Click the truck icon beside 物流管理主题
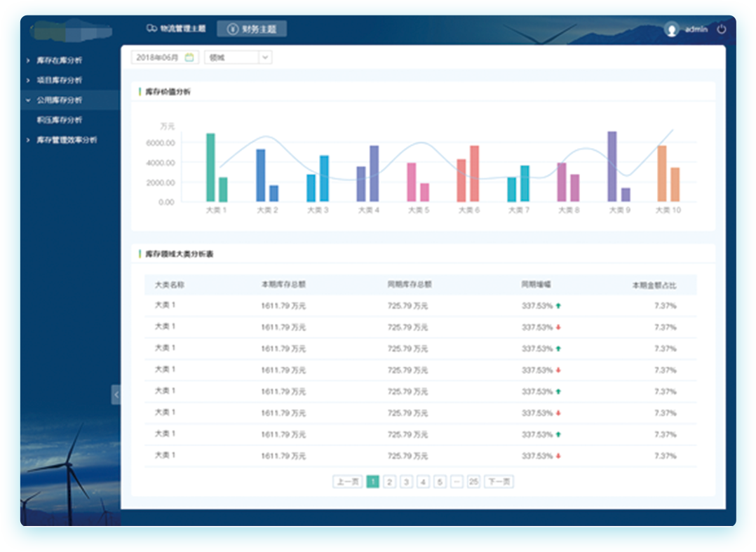The height and width of the screenshot is (552, 756). click(x=151, y=29)
